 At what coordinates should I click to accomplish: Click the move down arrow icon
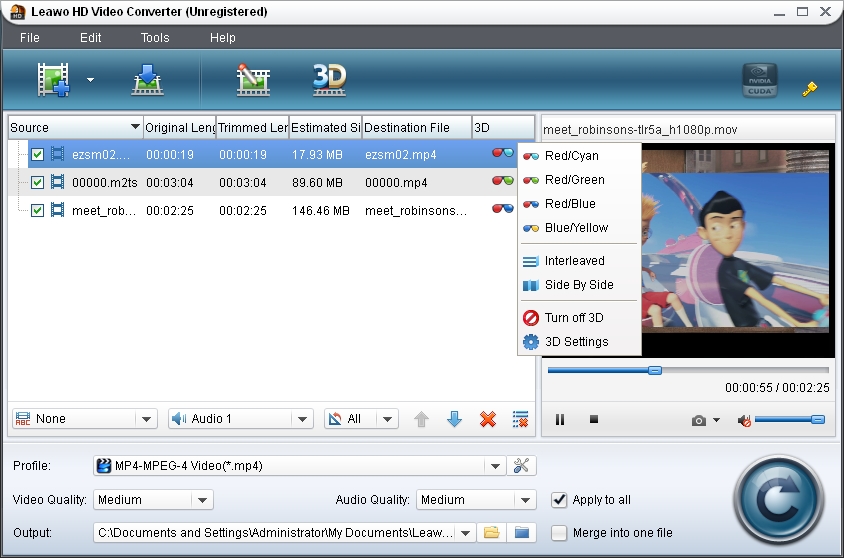pos(454,419)
